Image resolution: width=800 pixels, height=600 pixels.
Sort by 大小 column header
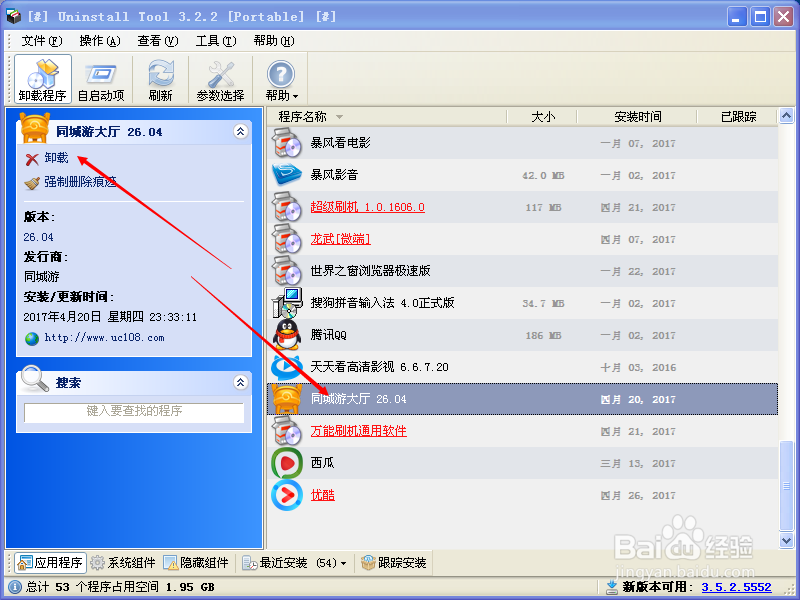click(542, 117)
